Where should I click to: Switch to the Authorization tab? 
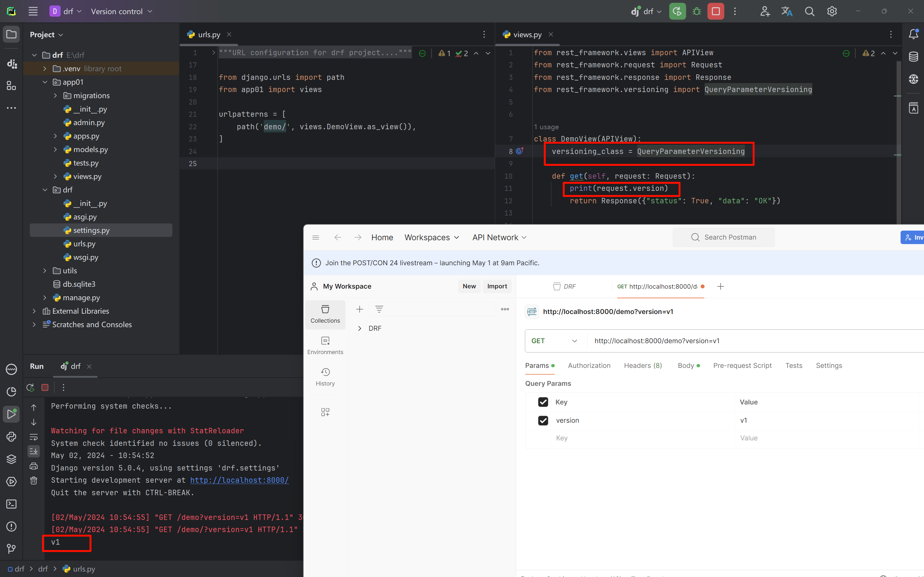click(589, 366)
